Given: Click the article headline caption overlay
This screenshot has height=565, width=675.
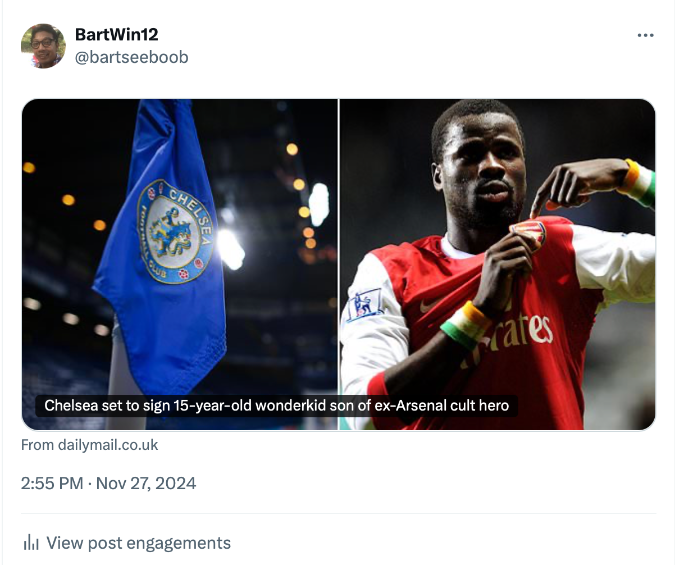Looking at the screenshot, I should click(277, 406).
